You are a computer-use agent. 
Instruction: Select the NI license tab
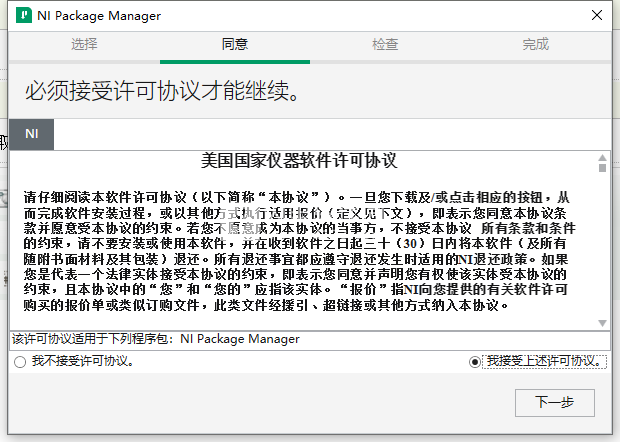(x=32, y=134)
